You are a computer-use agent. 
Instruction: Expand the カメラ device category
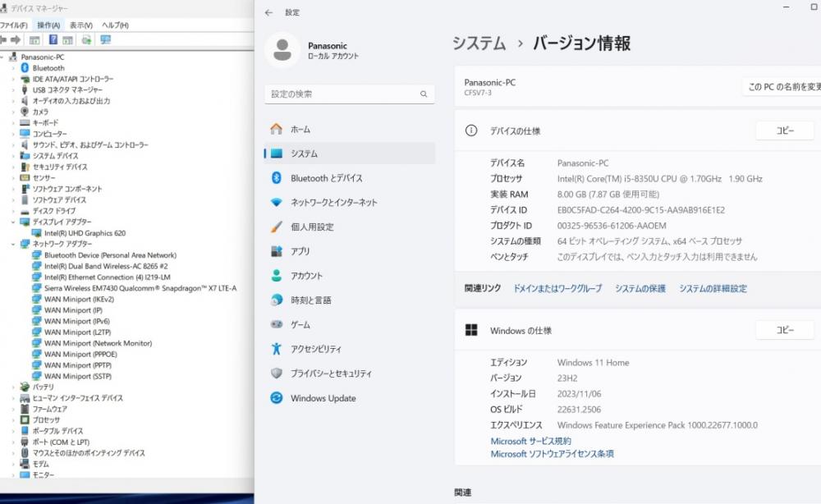(13, 112)
